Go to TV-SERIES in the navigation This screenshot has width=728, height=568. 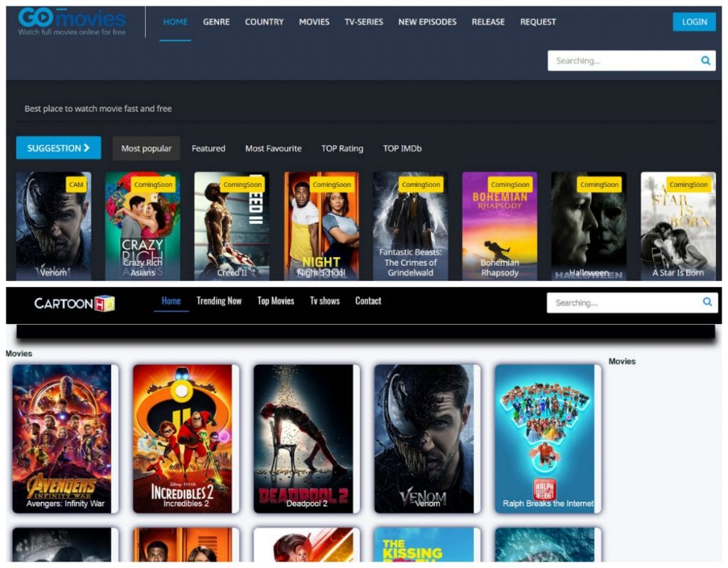click(363, 22)
